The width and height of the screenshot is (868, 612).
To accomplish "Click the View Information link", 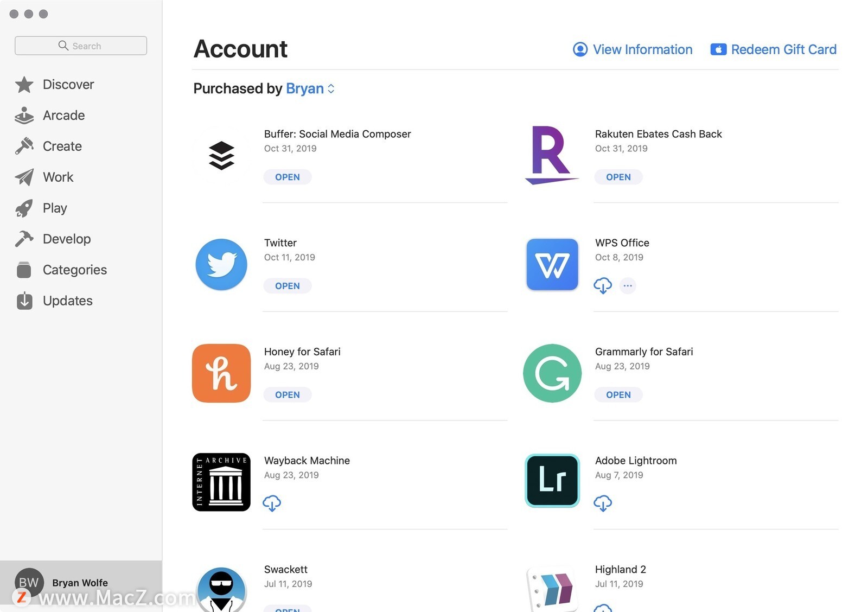I will click(642, 49).
